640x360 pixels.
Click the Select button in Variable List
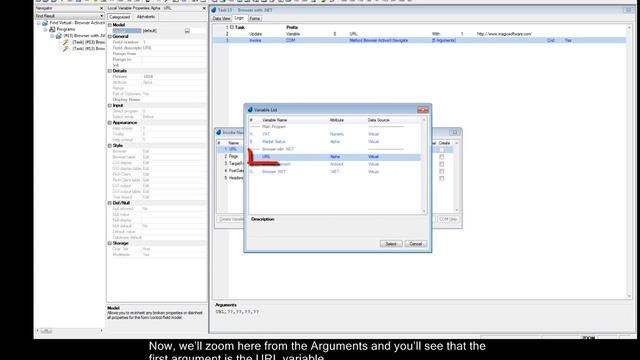[391, 244]
